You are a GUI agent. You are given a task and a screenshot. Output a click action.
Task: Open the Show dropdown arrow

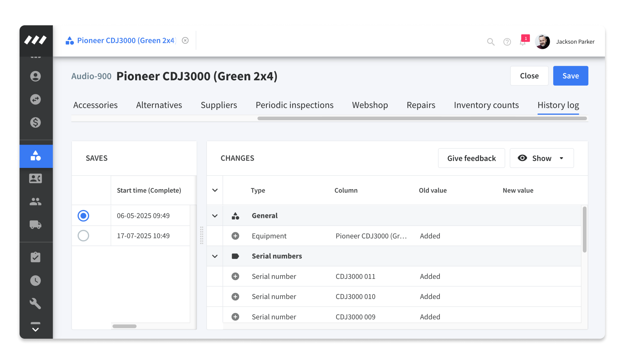pyautogui.click(x=561, y=158)
